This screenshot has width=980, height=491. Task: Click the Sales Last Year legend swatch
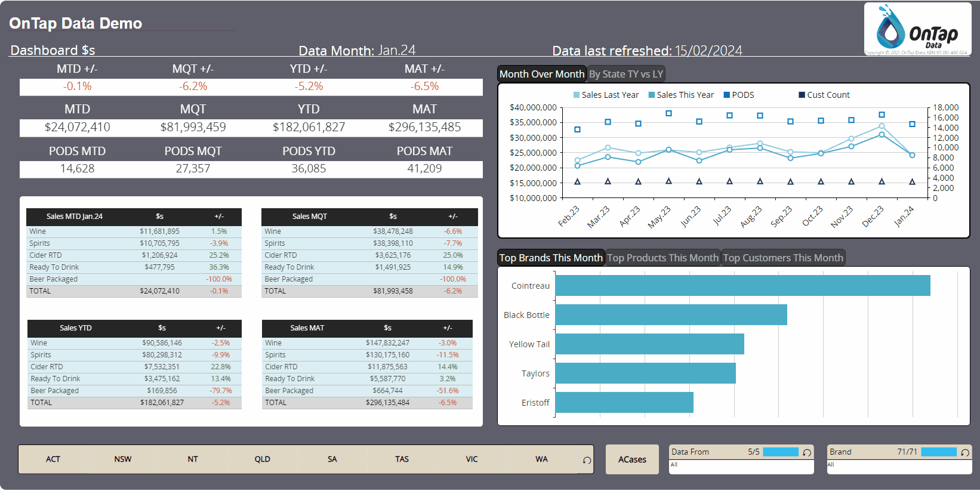(x=577, y=95)
